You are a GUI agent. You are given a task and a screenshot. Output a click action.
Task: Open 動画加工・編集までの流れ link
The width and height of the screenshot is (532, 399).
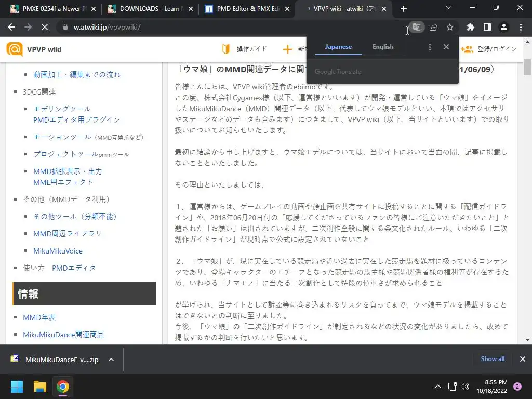(77, 75)
